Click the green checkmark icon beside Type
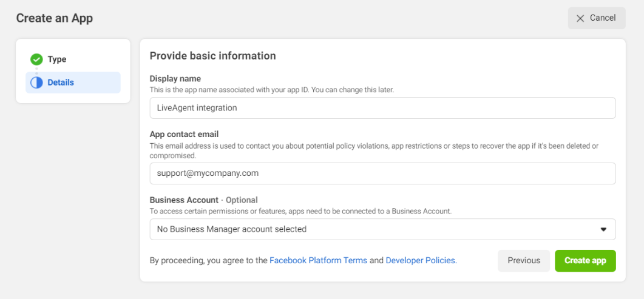This screenshot has width=644, height=299. (36, 59)
